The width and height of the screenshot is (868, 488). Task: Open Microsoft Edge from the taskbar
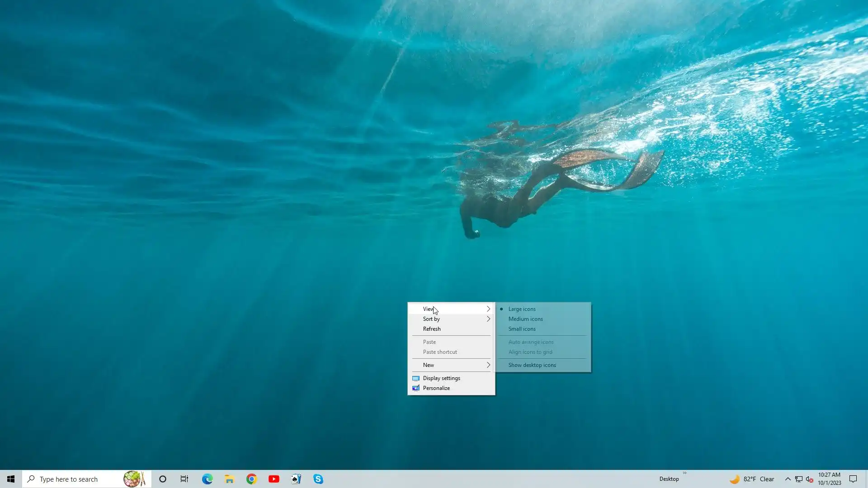[x=207, y=479]
